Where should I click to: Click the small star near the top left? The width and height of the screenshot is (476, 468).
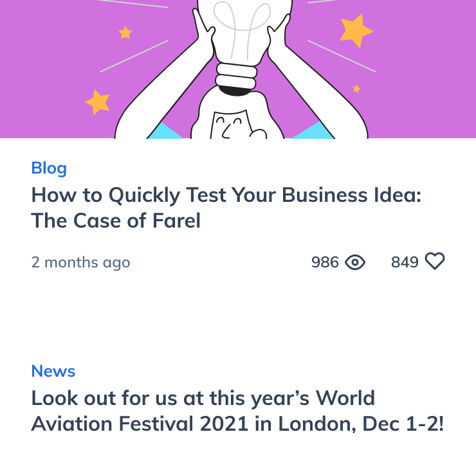[x=125, y=32]
